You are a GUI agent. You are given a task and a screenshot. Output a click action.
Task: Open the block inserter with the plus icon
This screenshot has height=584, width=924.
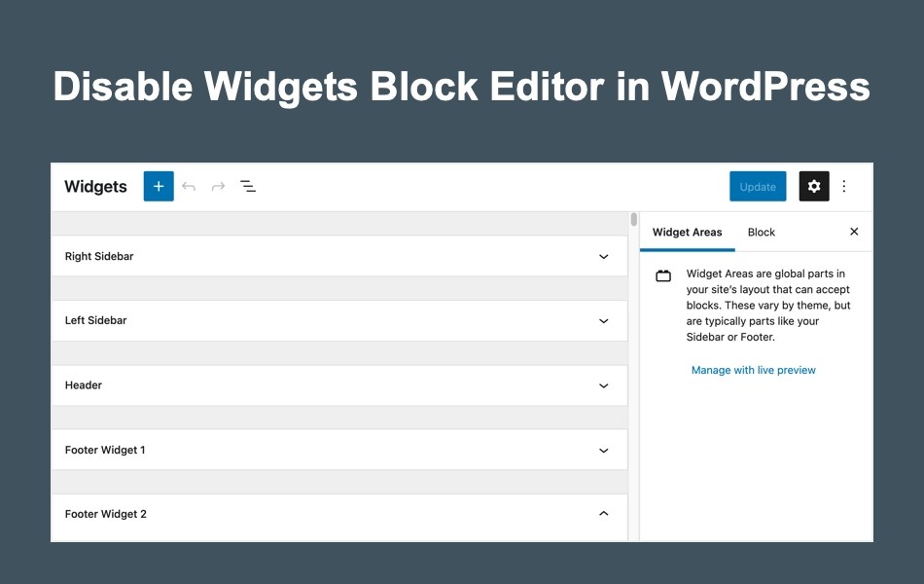coord(159,186)
